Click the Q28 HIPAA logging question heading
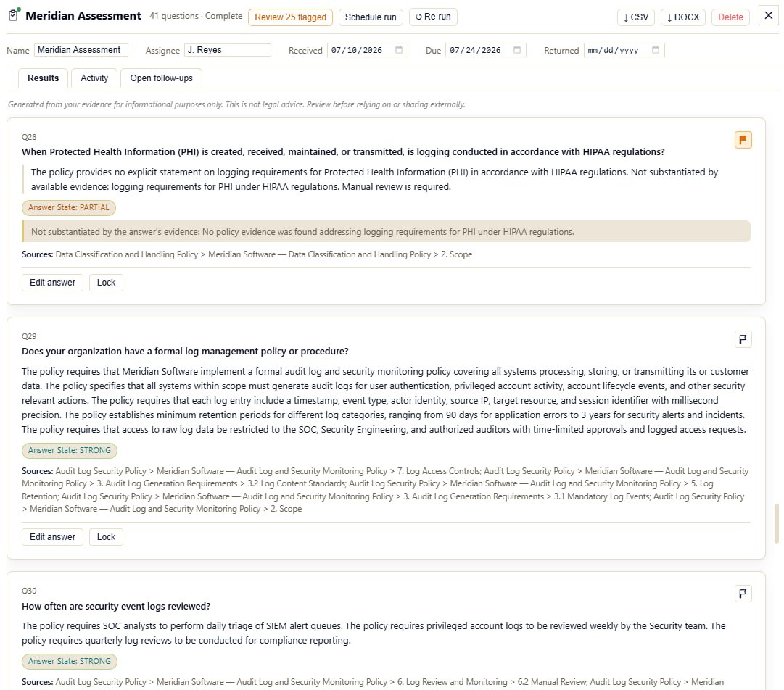Image resolution: width=784 pixels, height=690 pixels. (343, 152)
